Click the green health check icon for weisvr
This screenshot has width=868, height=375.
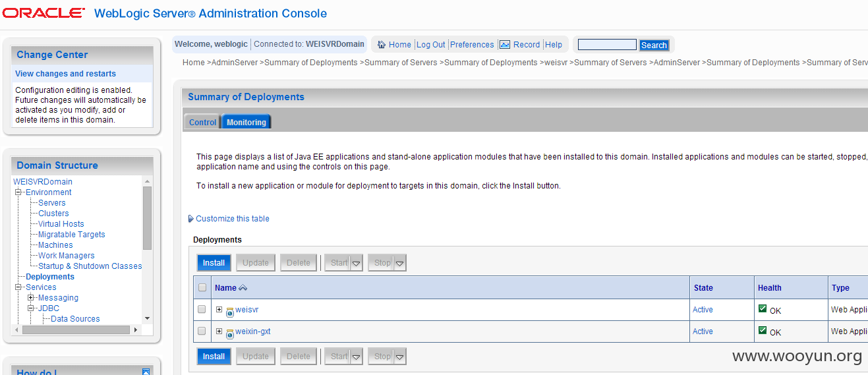pyautogui.click(x=763, y=308)
